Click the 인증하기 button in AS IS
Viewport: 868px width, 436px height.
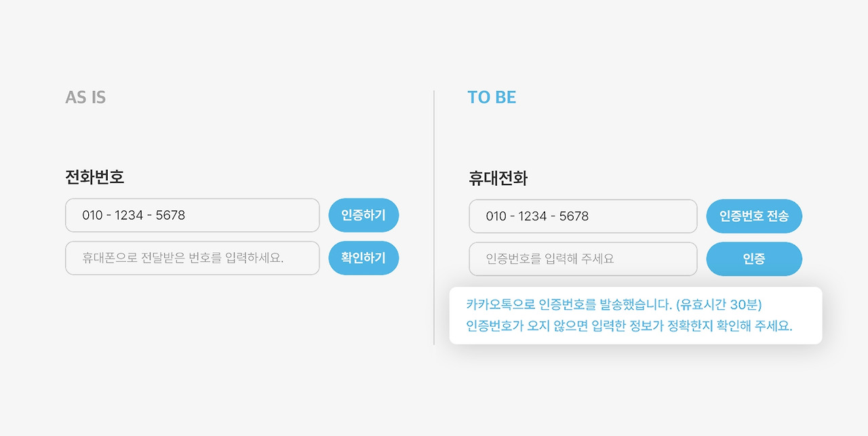click(363, 215)
